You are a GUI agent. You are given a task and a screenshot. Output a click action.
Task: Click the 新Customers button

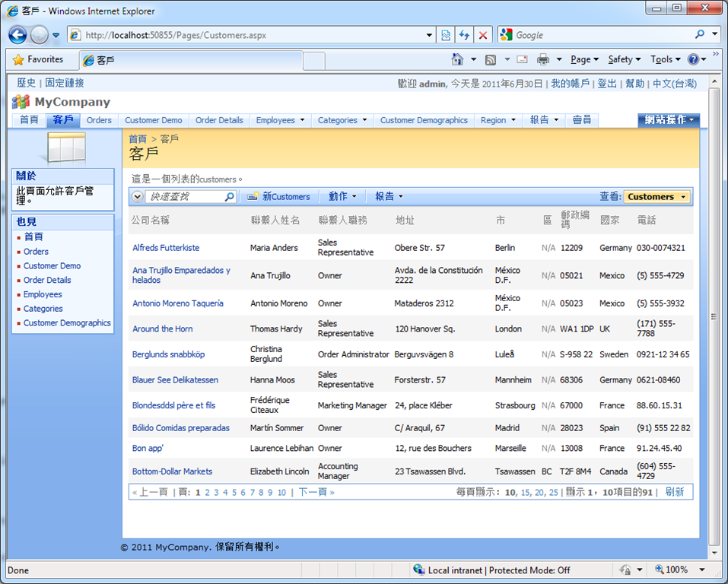click(x=278, y=197)
